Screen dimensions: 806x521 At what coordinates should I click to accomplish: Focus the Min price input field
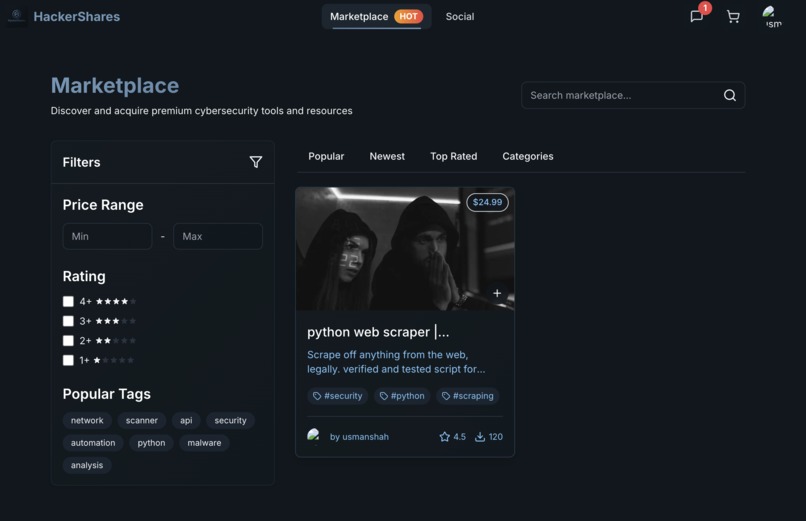[107, 236]
